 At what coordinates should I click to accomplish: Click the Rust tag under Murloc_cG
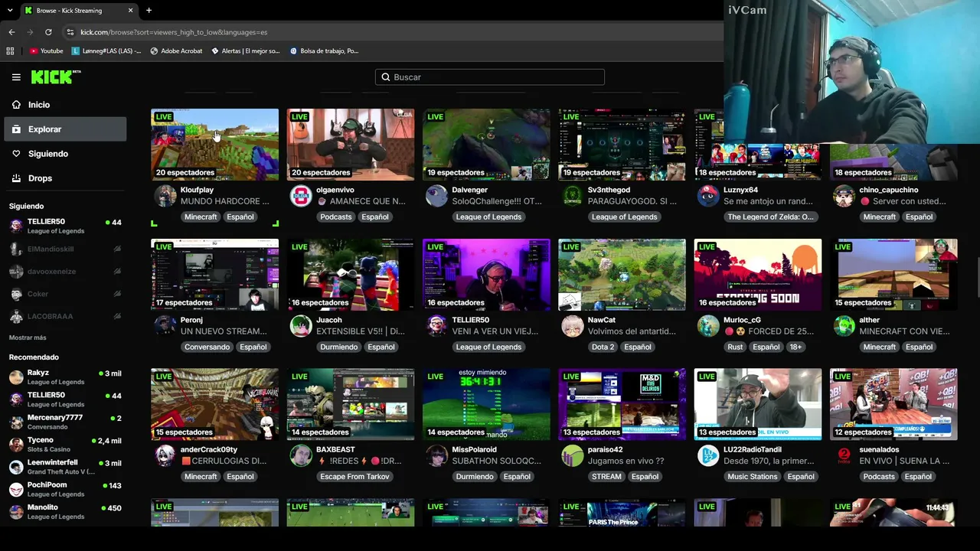(x=735, y=347)
